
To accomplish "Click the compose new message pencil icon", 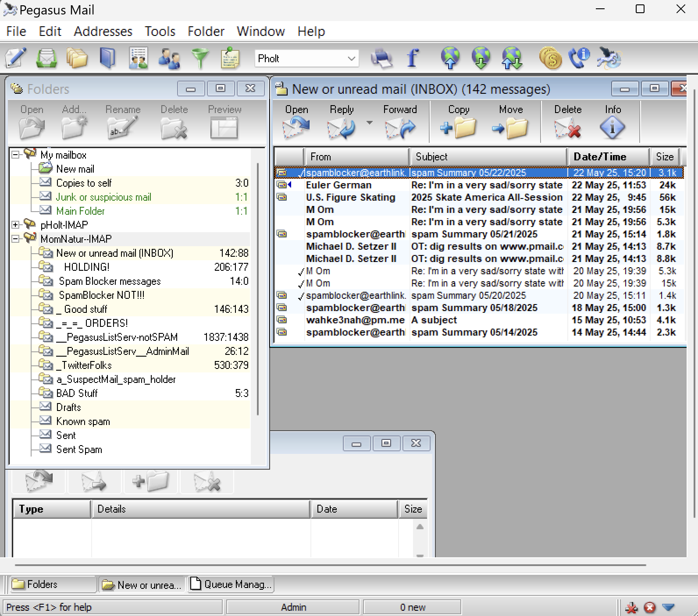I will tap(16, 58).
